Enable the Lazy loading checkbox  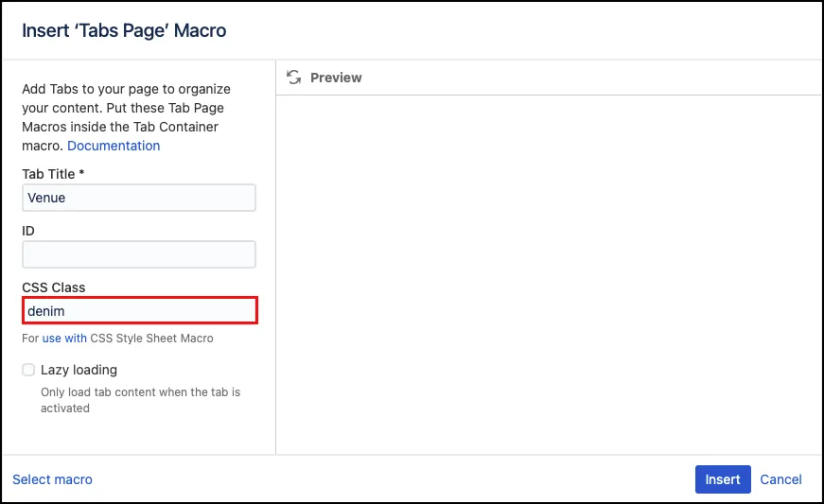click(x=28, y=370)
